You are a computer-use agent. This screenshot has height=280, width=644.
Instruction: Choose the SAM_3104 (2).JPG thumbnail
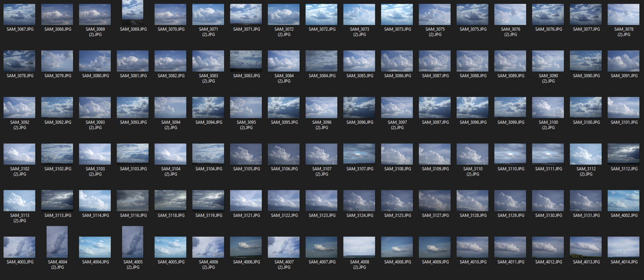coord(171,154)
